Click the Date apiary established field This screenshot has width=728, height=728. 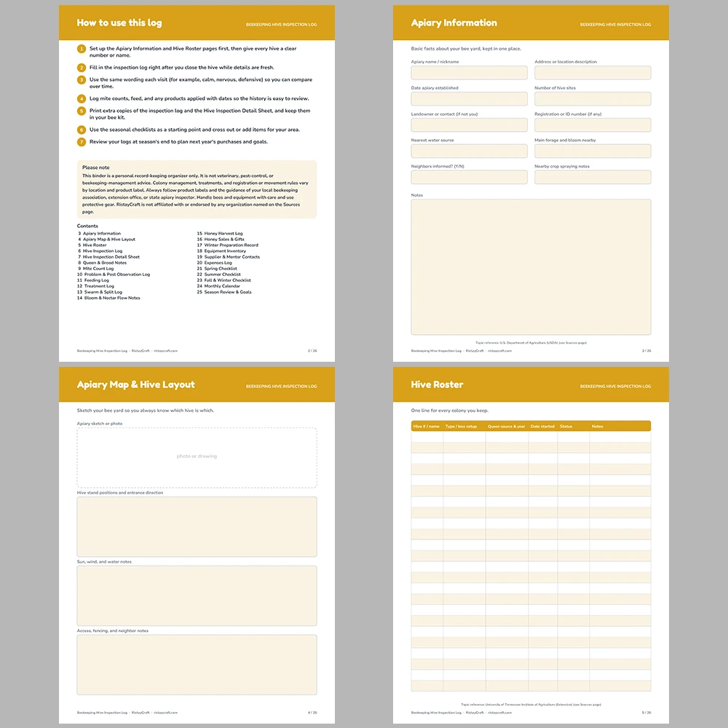click(x=469, y=98)
